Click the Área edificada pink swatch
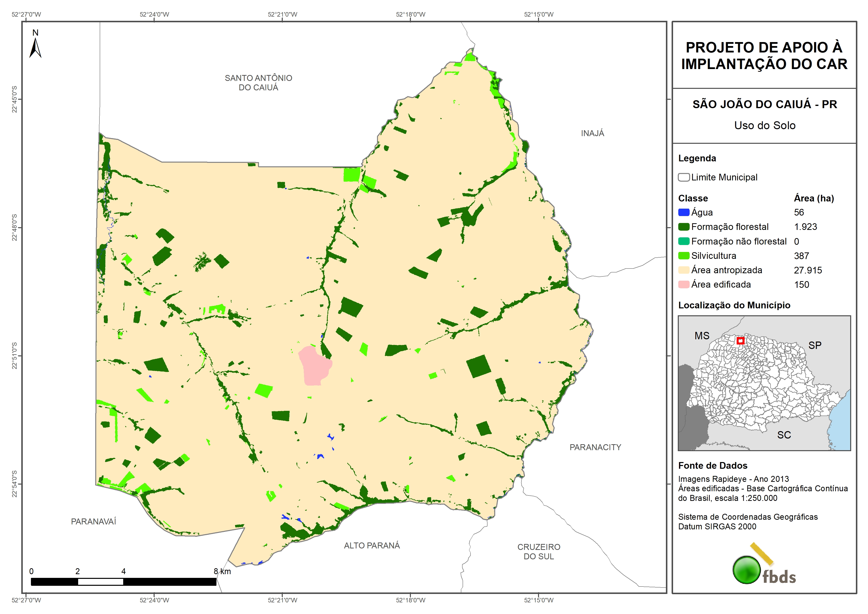 click(x=683, y=285)
